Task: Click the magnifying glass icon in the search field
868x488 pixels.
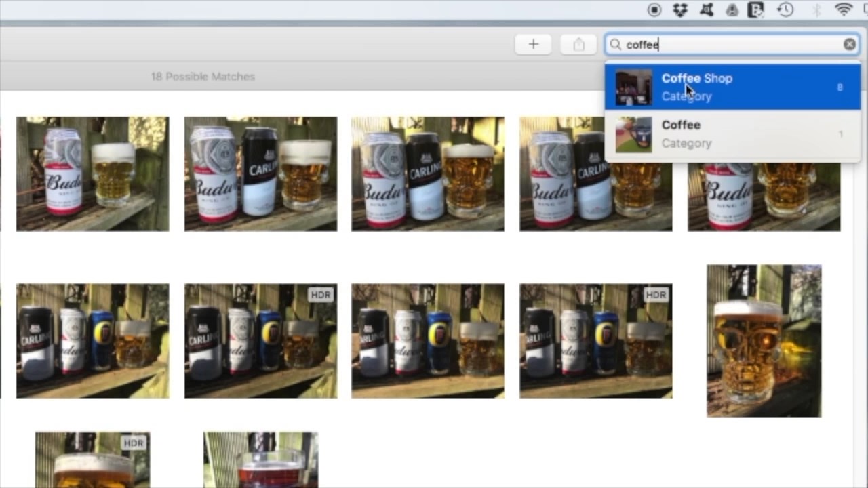Action: (615, 45)
